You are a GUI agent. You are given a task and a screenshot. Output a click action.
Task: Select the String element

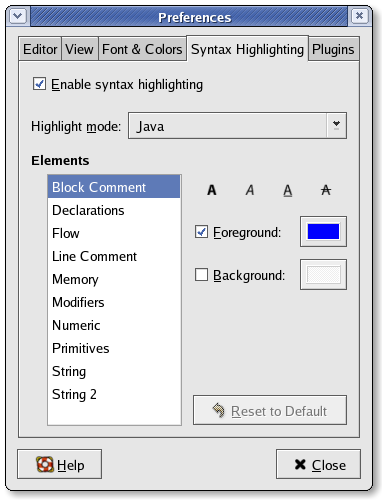tap(114, 371)
